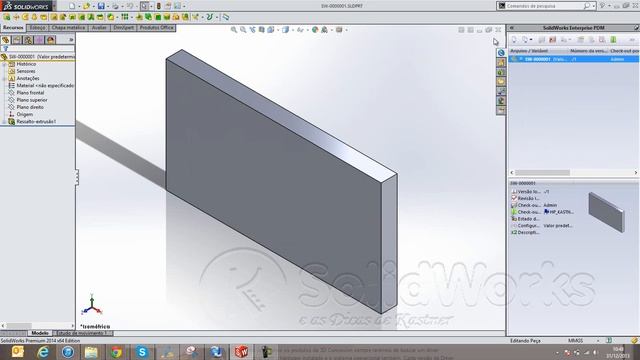Open dropdown arrow next to Save icon
The height and width of the screenshot is (360, 640).
tap(107, 6)
